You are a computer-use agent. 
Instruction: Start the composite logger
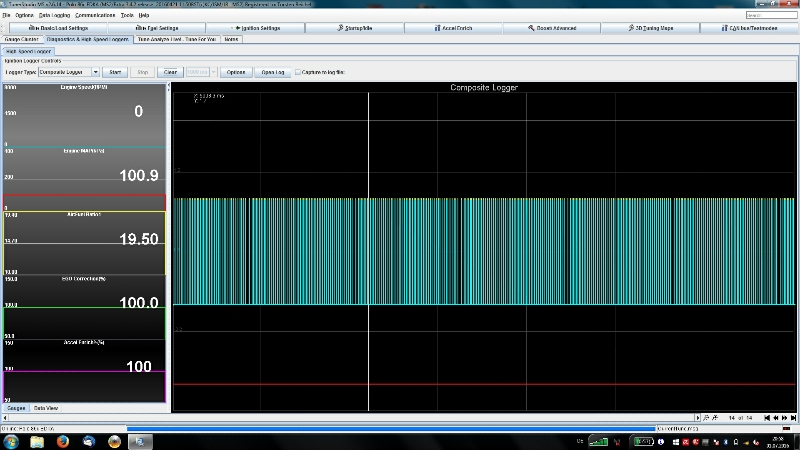(115, 72)
